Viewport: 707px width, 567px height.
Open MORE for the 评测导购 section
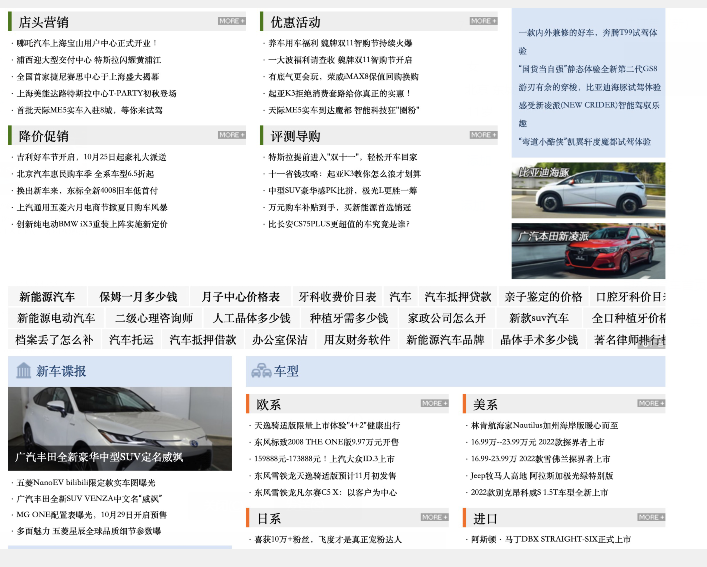click(x=483, y=135)
